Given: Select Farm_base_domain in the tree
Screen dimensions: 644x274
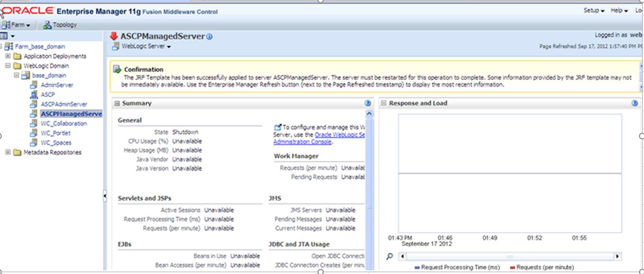Looking at the screenshot, I should [40, 47].
